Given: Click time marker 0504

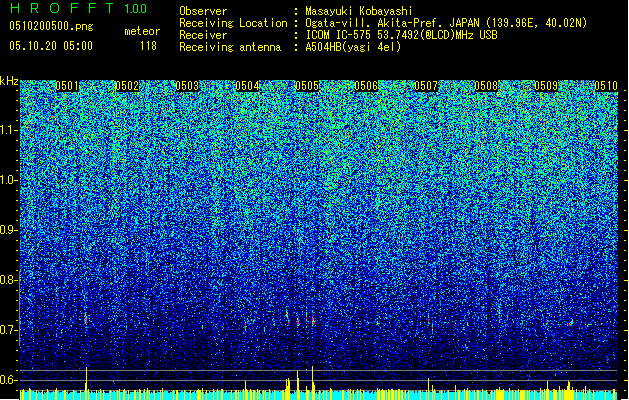Looking at the screenshot, I should 247,86.
